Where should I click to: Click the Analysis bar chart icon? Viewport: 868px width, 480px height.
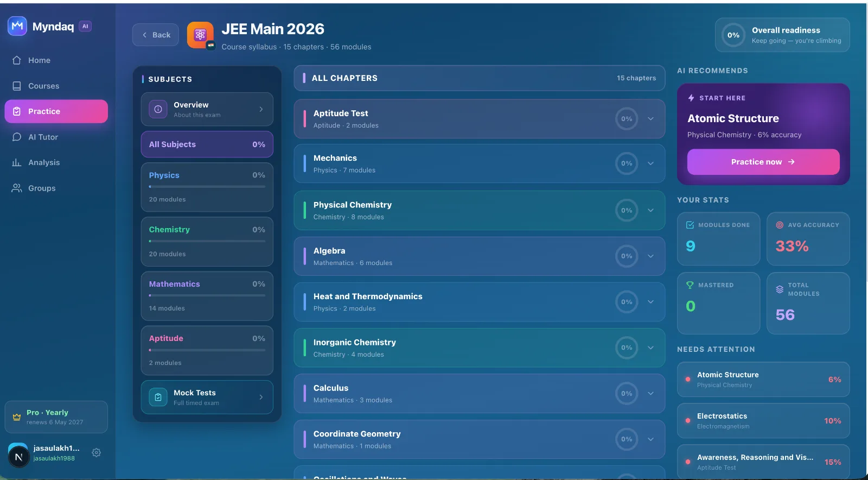click(17, 162)
